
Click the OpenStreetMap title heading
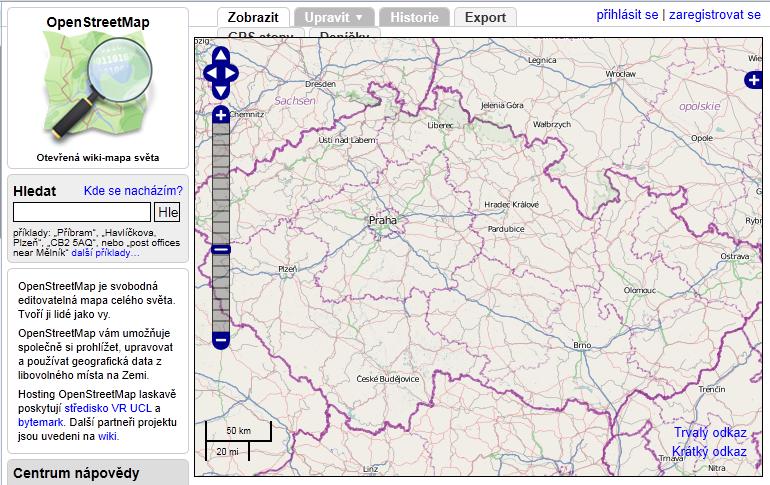pyautogui.click(x=98, y=22)
